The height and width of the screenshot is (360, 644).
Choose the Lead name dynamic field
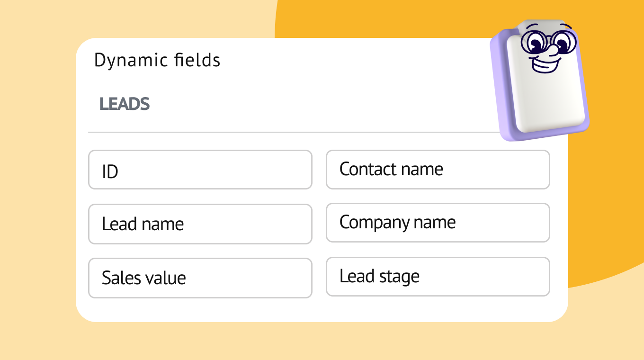[200, 224]
